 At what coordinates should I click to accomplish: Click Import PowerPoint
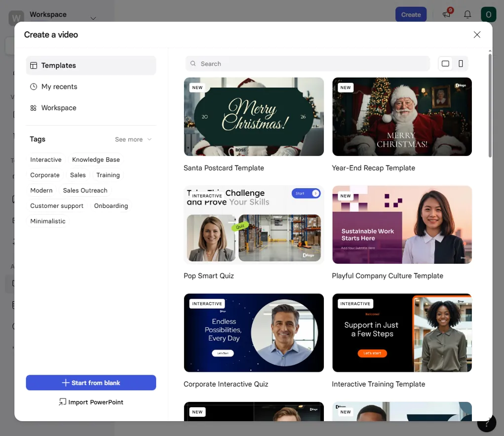91,402
